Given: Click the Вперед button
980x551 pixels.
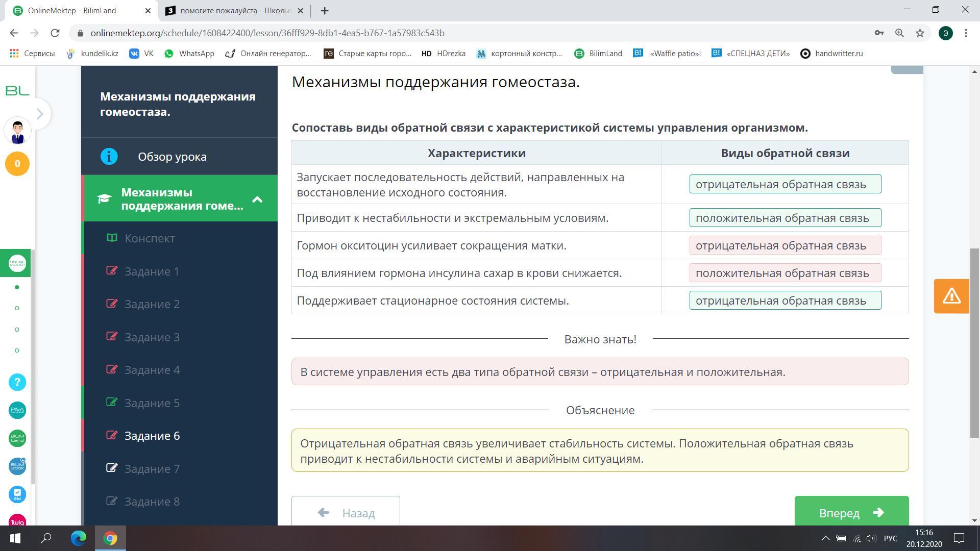Looking at the screenshot, I should click(x=851, y=511).
